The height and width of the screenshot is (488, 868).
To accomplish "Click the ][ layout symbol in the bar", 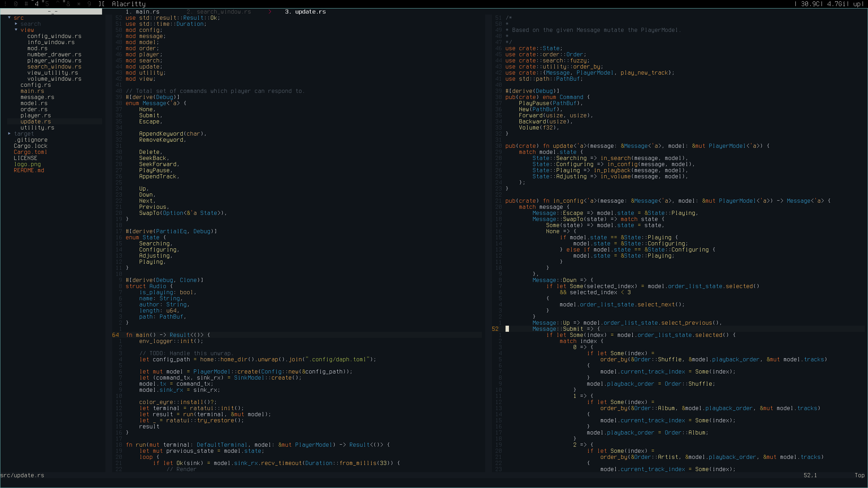I will (101, 4).
